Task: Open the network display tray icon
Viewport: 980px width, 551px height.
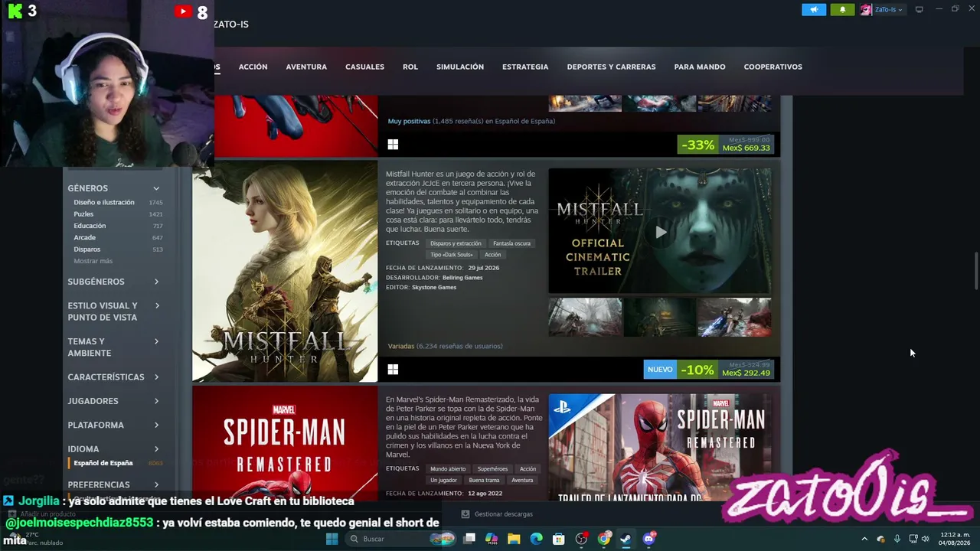Action: (913, 539)
